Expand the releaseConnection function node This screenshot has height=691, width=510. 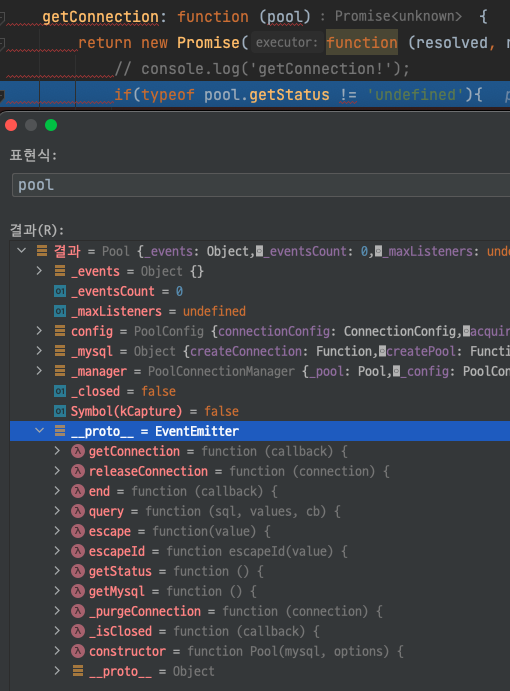coord(57,471)
